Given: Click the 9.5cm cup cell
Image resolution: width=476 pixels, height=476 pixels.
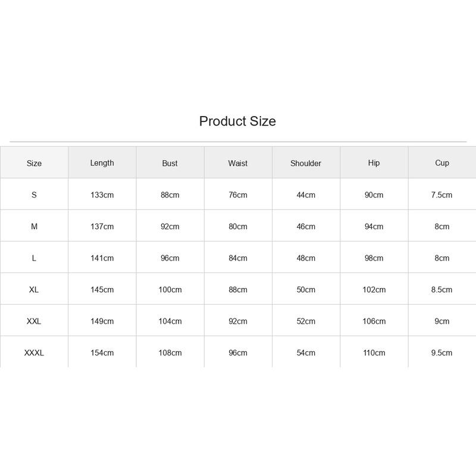Looking at the screenshot, I should tap(441, 352).
